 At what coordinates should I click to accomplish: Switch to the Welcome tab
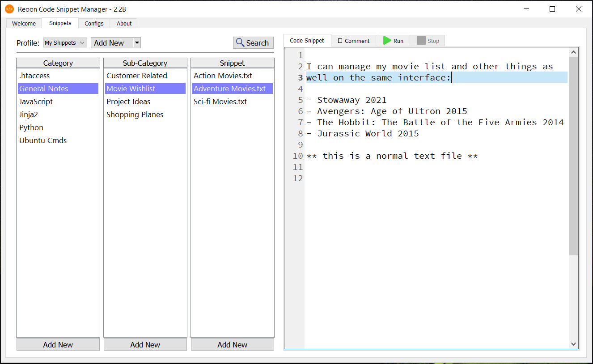pyautogui.click(x=24, y=24)
